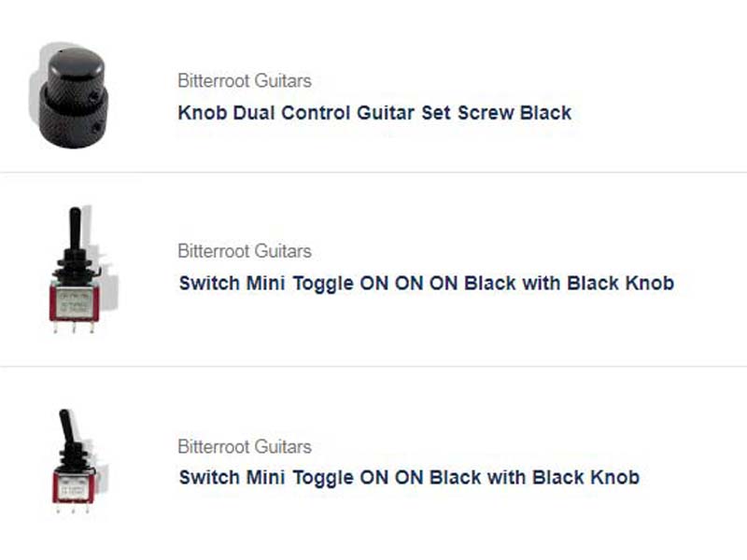Click Bitterroot Guitars brand above ON ON ON switch

pos(245,251)
